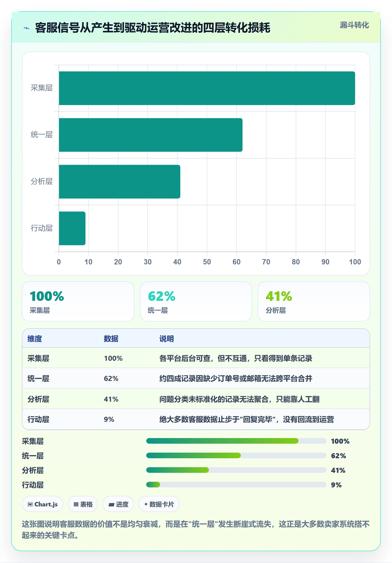Screen dimensions: 392x563
Task: Click description '各平台后台可查，但不互通，只看得到单条记录'
Action: [x=236, y=358]
